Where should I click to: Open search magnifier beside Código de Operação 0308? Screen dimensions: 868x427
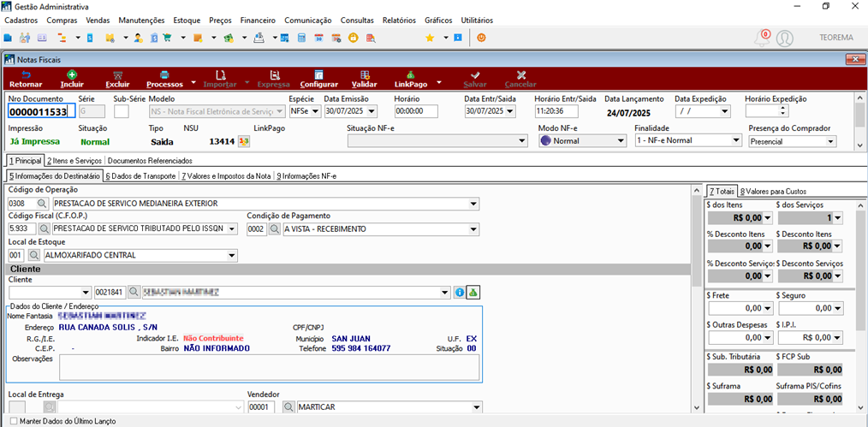click(43, 204)
